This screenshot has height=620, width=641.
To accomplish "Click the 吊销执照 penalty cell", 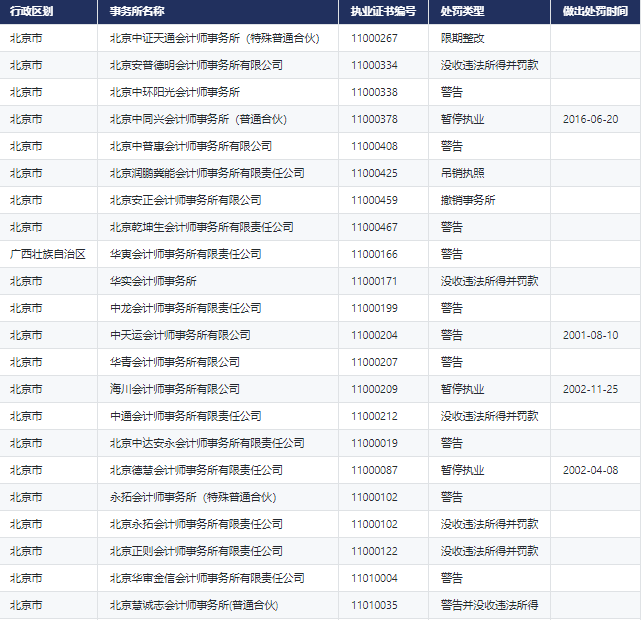I will pos(462,173).
